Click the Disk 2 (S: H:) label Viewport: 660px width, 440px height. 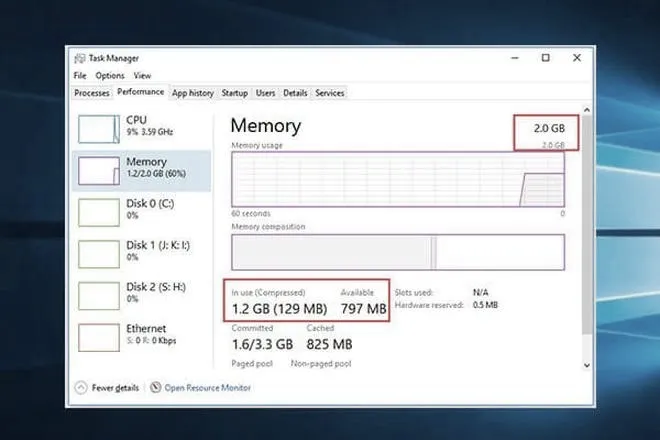click(156, 287)
